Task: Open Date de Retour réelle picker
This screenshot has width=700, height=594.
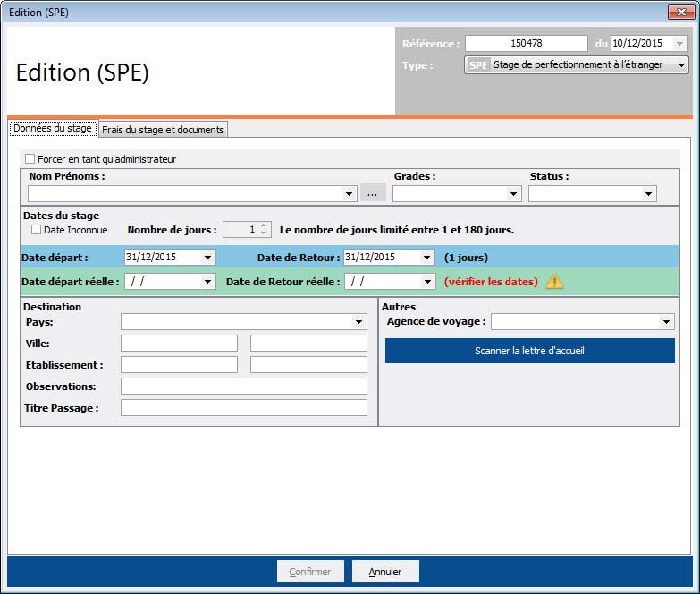Action: [427, 282]
